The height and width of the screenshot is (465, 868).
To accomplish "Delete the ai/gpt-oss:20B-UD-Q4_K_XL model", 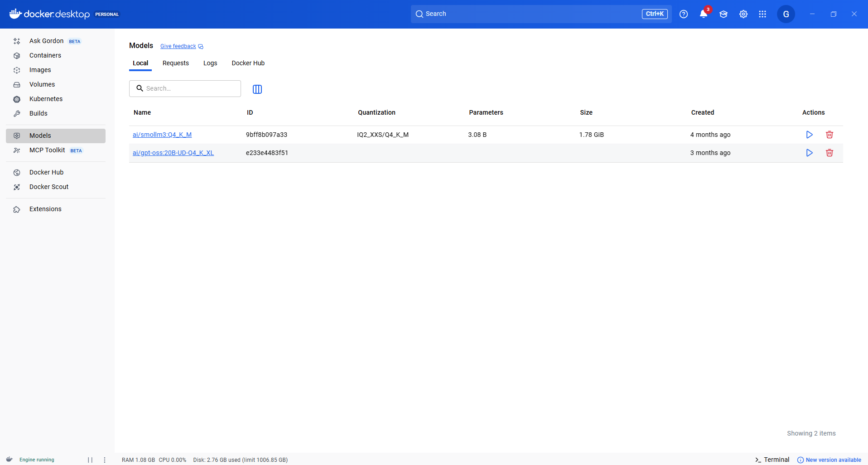I will click(829, 153).
